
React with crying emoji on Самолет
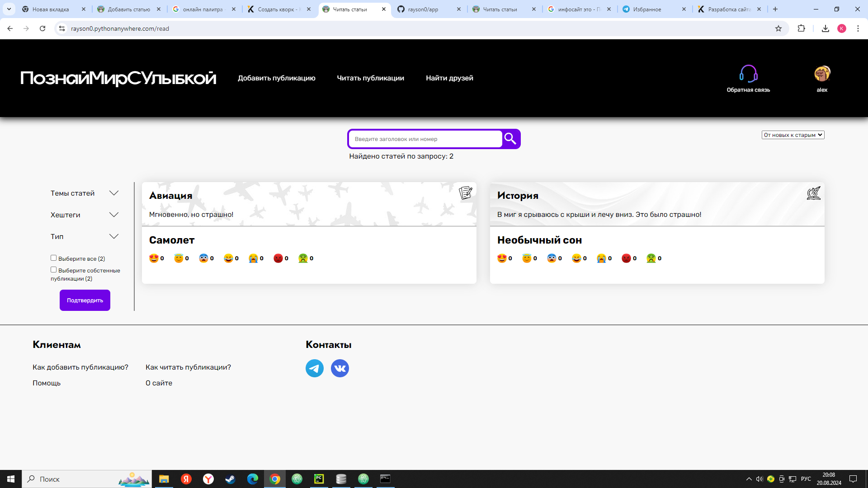click(253, 258)
